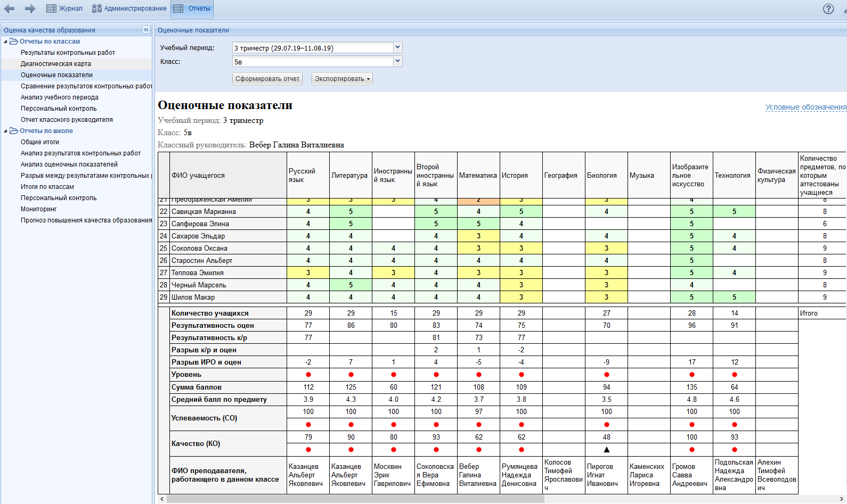Click the left arrow of horizontal scrollbar
The height and width of the screenshot is (504, 847).
point(162,499)
